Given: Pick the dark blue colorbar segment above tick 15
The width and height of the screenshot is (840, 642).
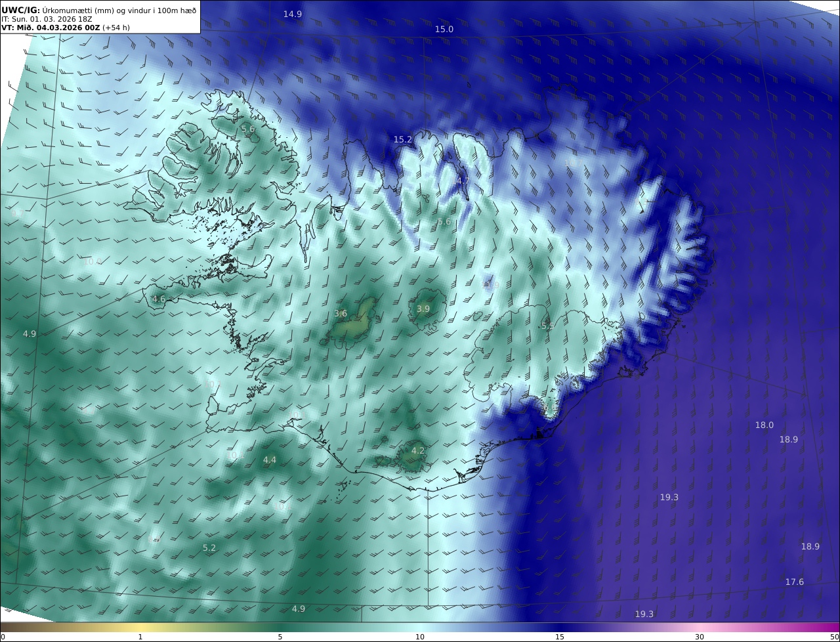Looking at the screenshot, I should [560, 627].
